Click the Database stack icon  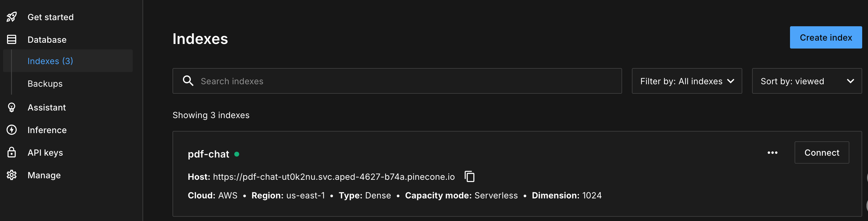click(x=12, y=39)
